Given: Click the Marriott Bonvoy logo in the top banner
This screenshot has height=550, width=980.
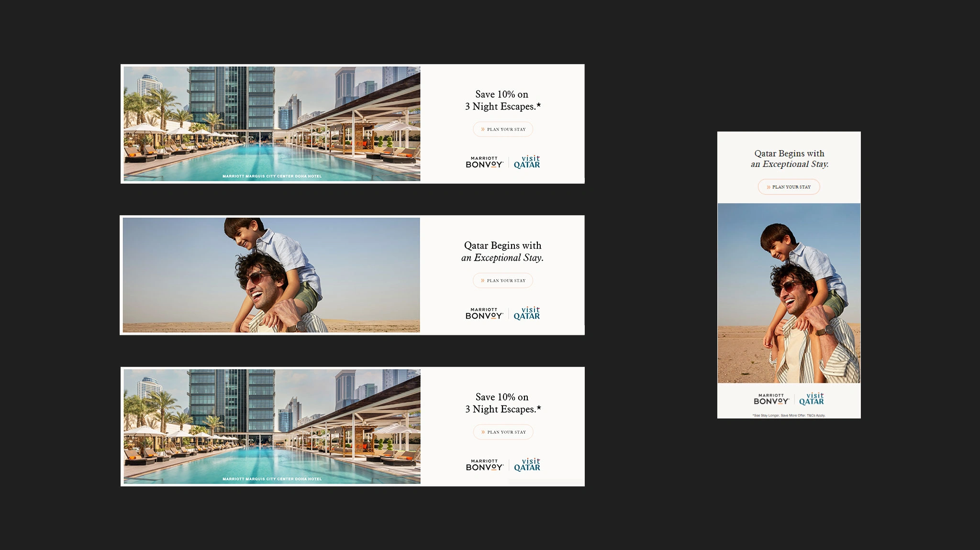Looking at the screenshot, I should point(484,162).
